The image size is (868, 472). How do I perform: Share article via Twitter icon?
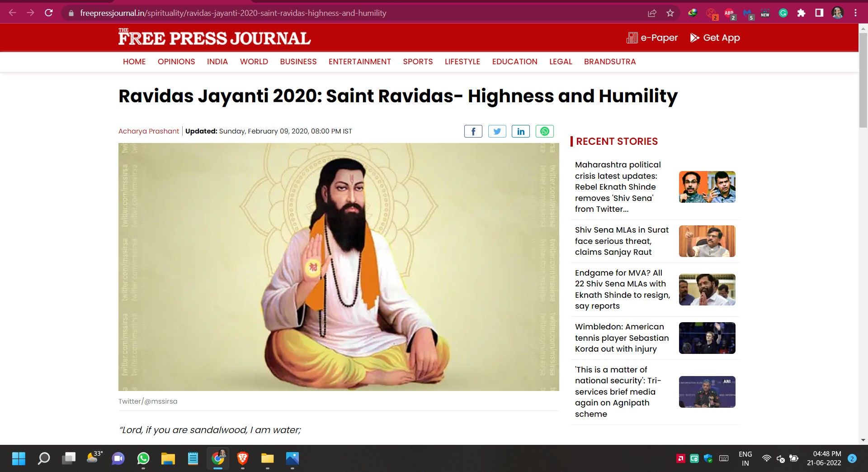point(497,131)
